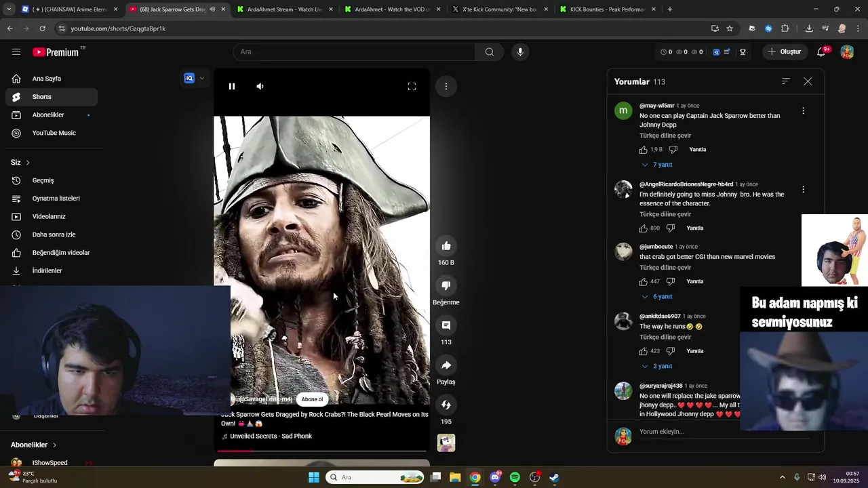Dislike the Short (Beğenme)

(446, 285)
